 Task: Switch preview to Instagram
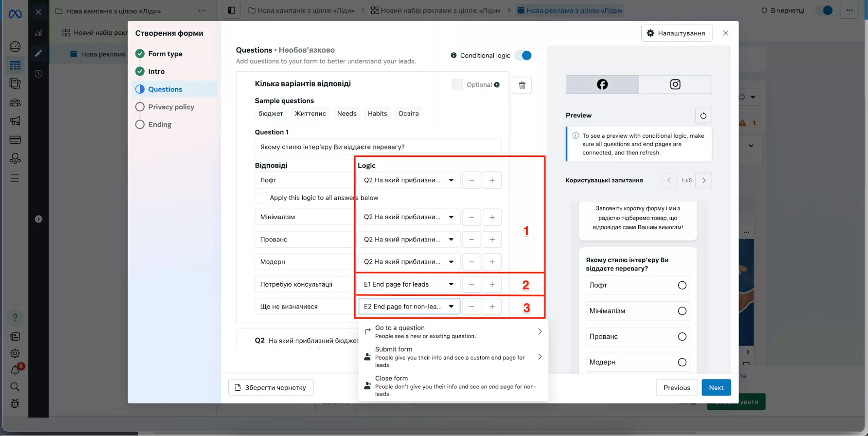[675, 84]
